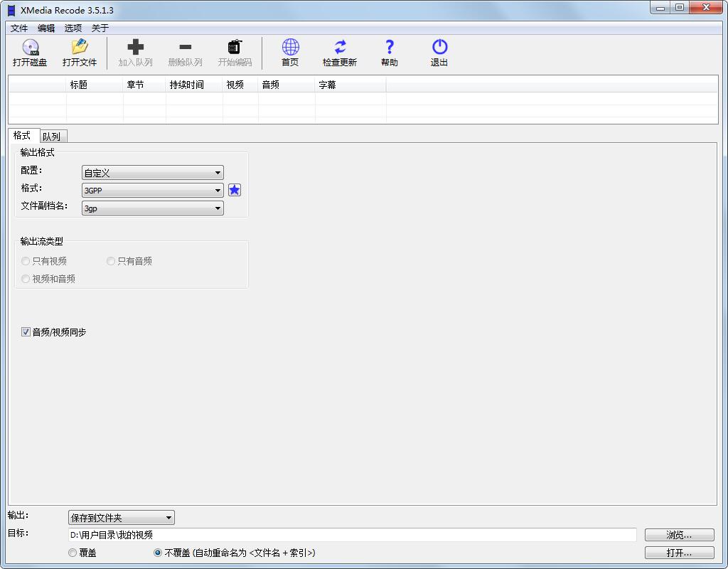The image size is (728, 569).
Task: Remove item from queue (删除队列)
Action: coord(184,53)
